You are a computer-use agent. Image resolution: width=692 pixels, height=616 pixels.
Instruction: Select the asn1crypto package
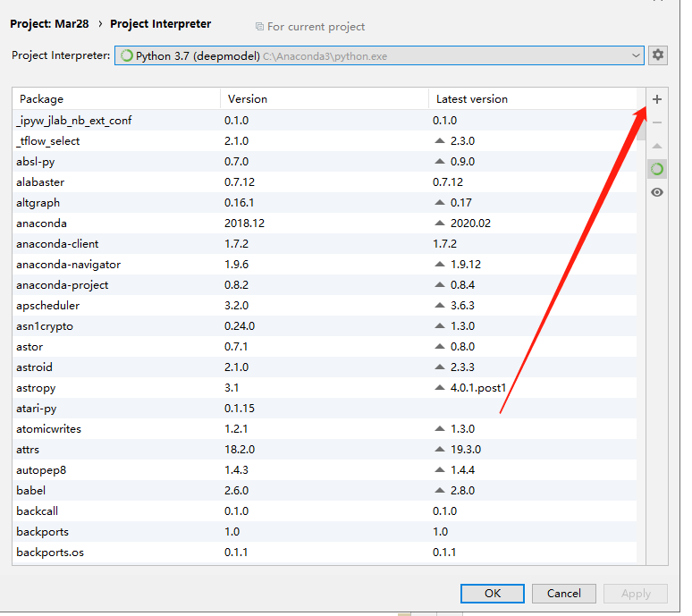(325, 326)
